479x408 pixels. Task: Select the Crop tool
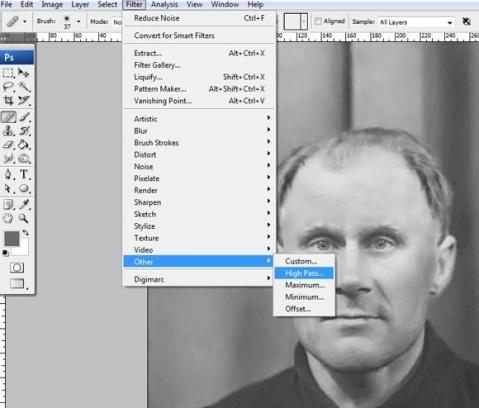(x=8, y=100)
